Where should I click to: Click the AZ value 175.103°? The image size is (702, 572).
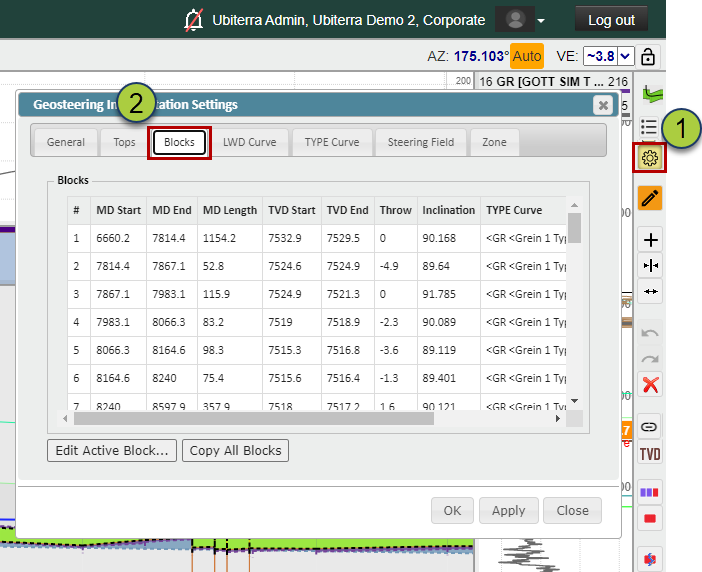[x=481, y=56]
